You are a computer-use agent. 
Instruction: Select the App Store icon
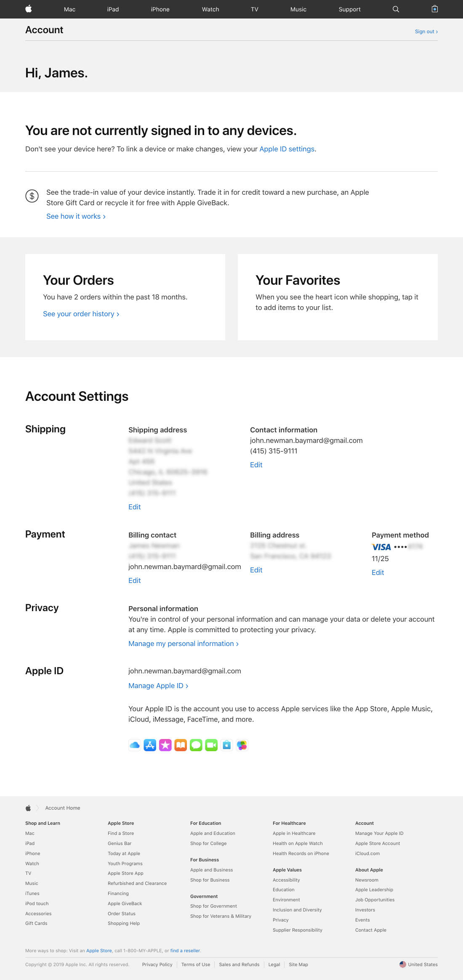[150, 745]
